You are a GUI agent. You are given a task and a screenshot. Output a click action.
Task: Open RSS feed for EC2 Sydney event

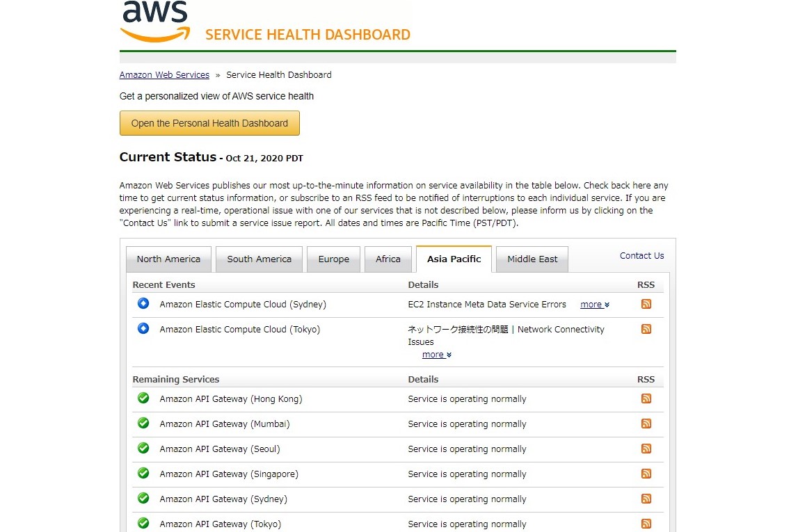tap(646, 304)
